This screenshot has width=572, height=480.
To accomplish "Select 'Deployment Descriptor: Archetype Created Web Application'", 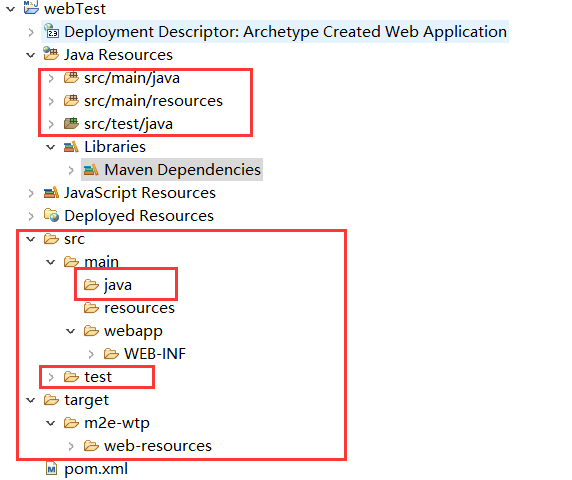I will click(x=286, y=32).
